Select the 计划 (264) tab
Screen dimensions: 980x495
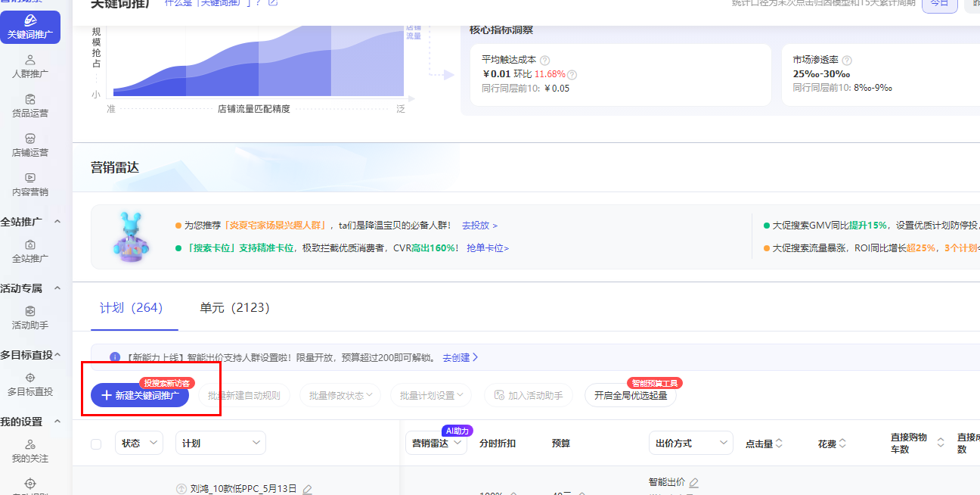click(x=131, y=307)
